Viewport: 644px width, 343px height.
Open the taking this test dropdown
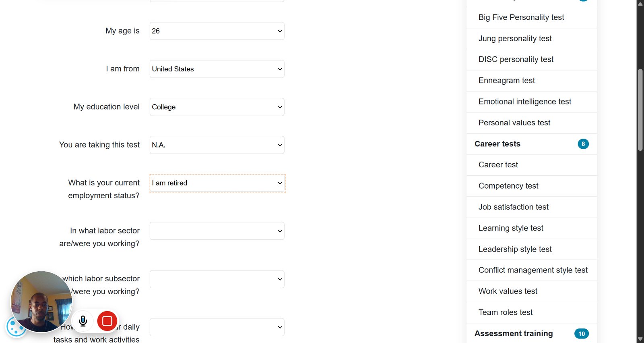217,145
